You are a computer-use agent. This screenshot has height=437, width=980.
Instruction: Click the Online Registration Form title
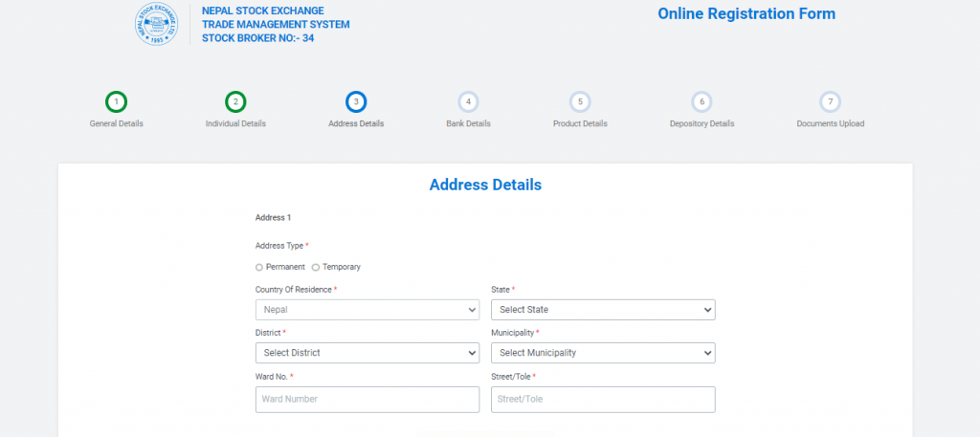point(746,13)
